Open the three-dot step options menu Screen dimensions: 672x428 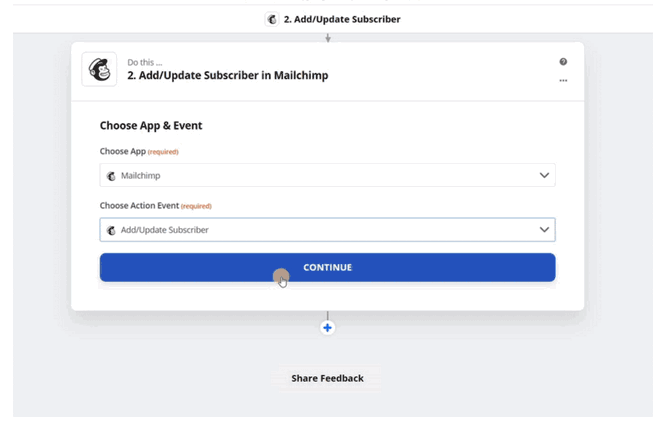pyautogui.click(x=563, y=80)
